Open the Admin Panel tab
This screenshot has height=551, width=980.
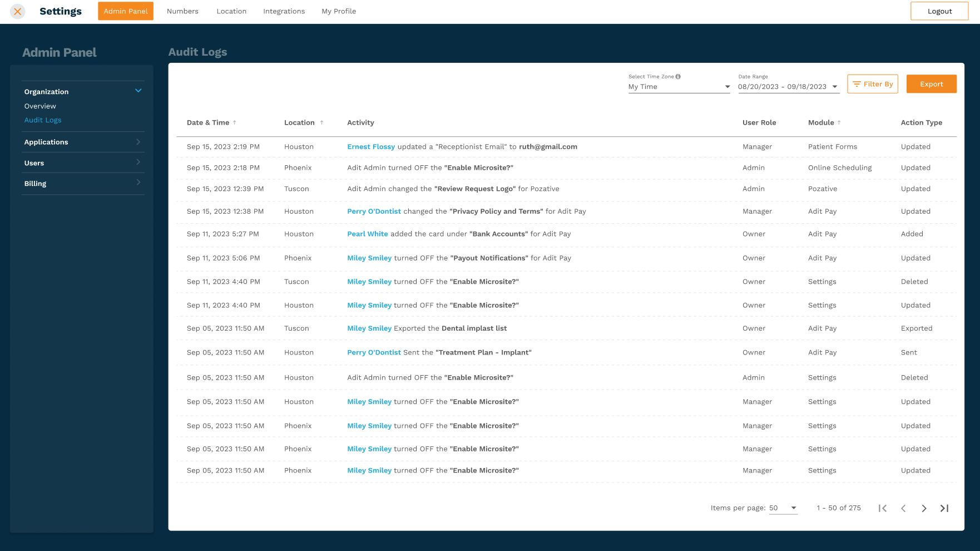[x=126, y=11]
